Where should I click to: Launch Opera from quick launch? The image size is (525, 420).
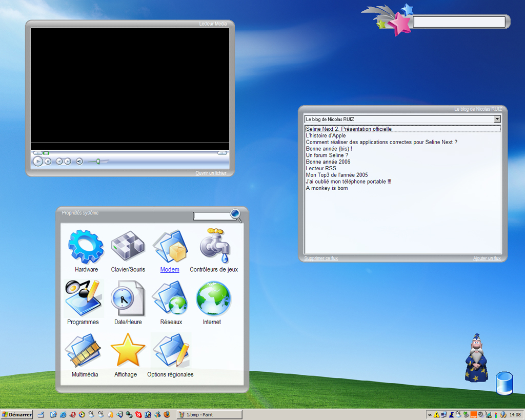pyautogui.click(x=72, y=415)
